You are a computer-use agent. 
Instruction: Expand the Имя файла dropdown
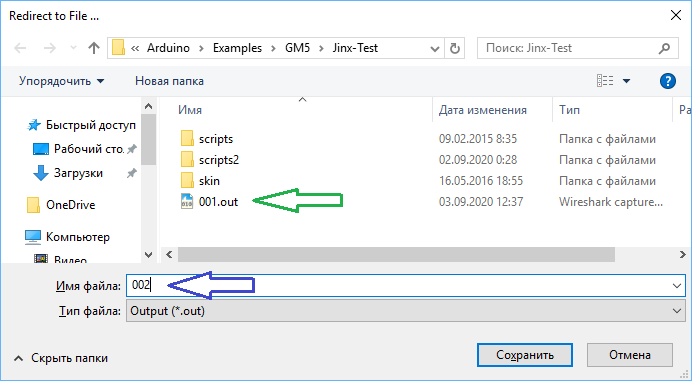[677, 286]
